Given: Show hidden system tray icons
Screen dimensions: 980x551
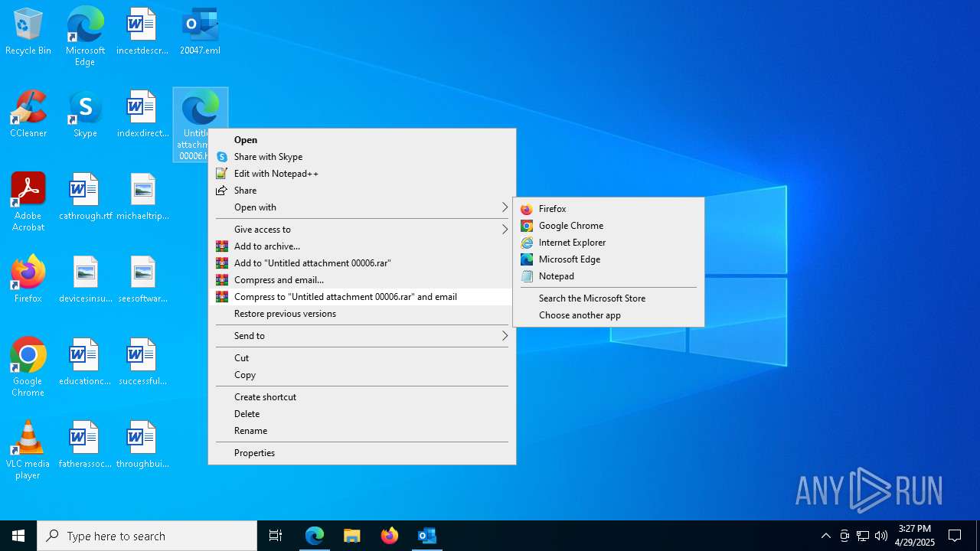Looking at the screenshot, I should (825, 536).
